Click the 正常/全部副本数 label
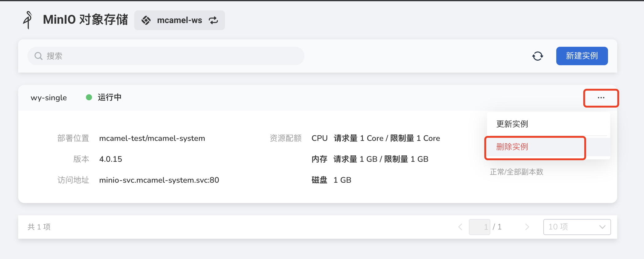 [517, 172]
